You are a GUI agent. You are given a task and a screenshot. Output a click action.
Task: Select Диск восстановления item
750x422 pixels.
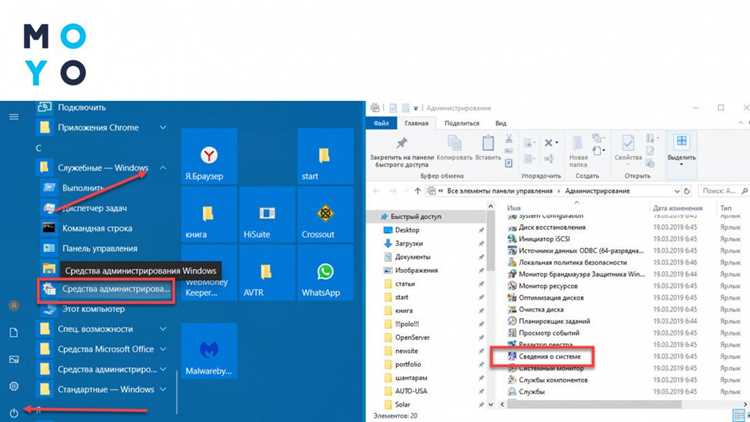coord(552,227)
